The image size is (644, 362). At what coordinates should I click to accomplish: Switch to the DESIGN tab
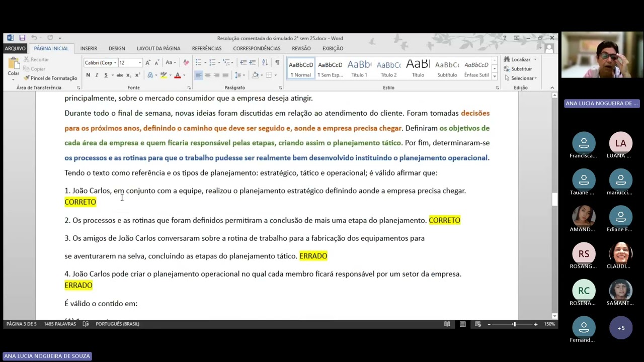click(117, 49)
